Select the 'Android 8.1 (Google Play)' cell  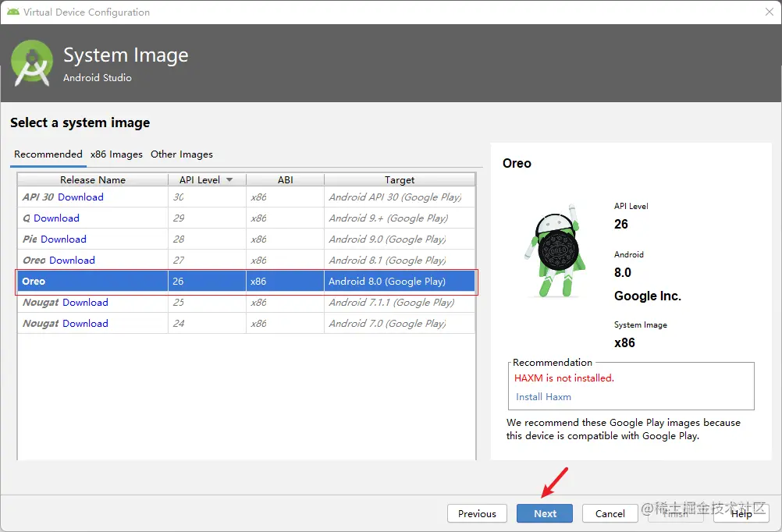pos(400,260)
